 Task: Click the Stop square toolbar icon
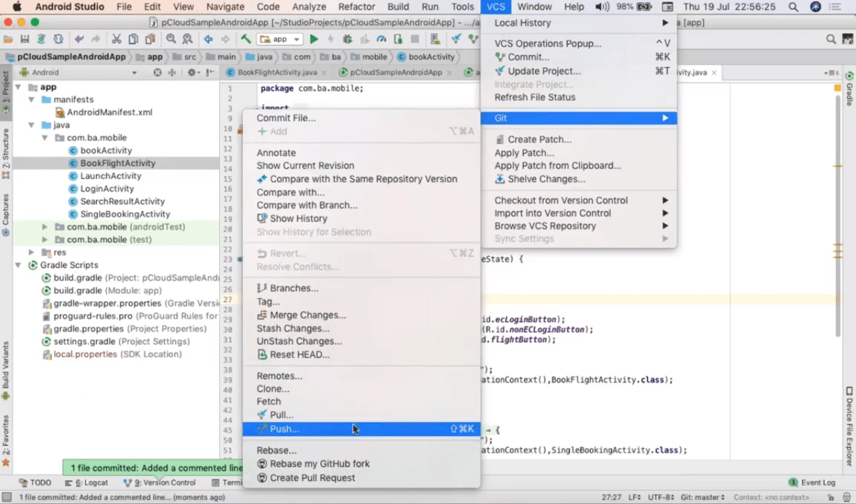pos(415,39)
